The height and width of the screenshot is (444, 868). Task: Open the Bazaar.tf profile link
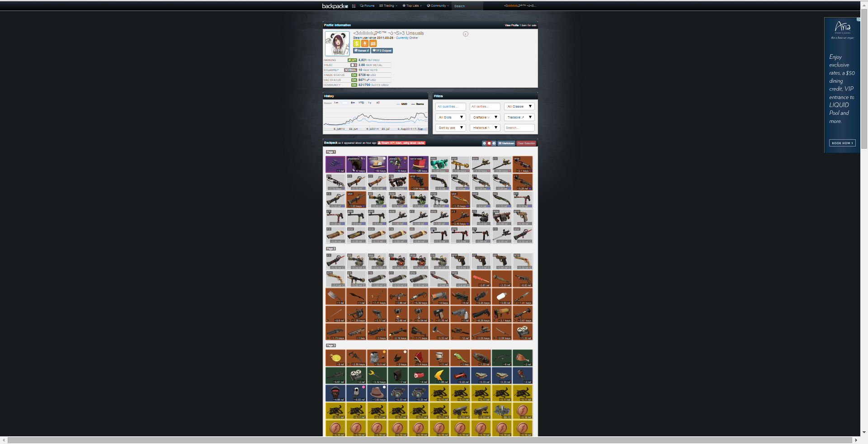[362, 51]
